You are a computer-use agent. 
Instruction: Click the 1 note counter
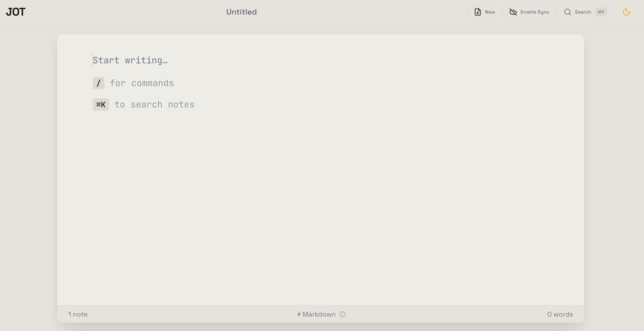pyautogui.click(x=78, y=314)
